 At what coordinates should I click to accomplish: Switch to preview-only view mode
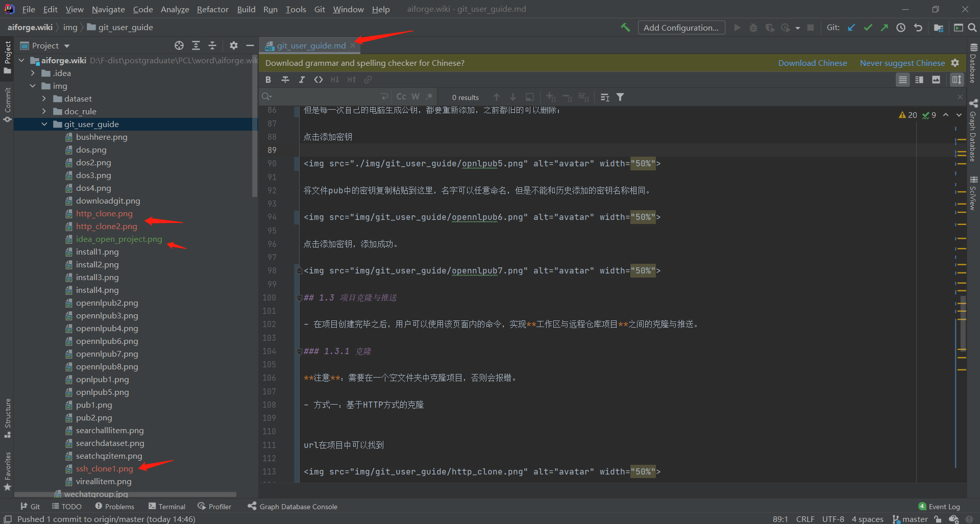[936, 80]
